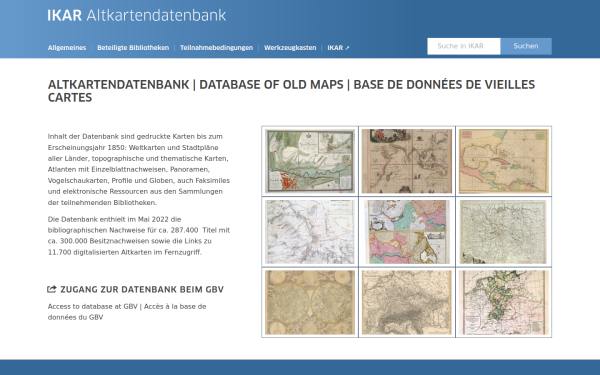Open the green-outlined Germany map thumbnail
The height and width of the screenshot is (375, 600).
(x=504, y=303)
